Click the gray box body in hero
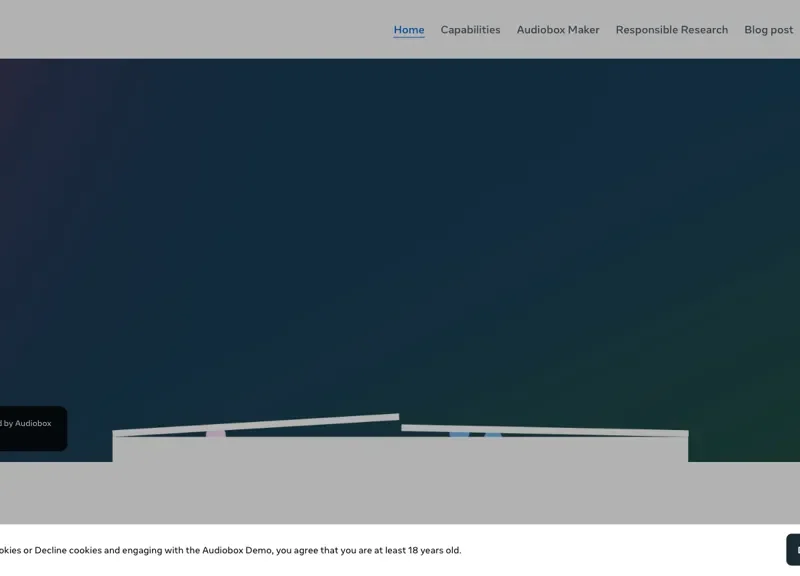Viewport: 800px width, 576px height. click(400, 449)
